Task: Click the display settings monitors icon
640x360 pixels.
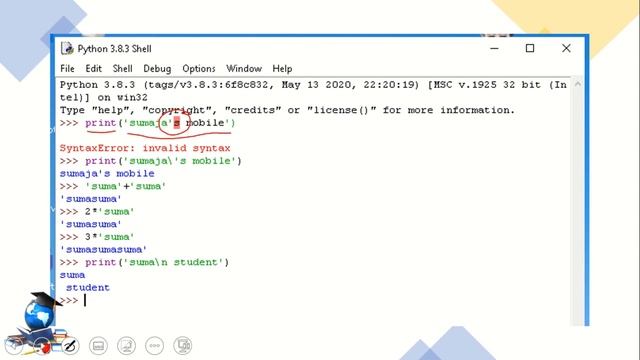Action: [182, 346]
